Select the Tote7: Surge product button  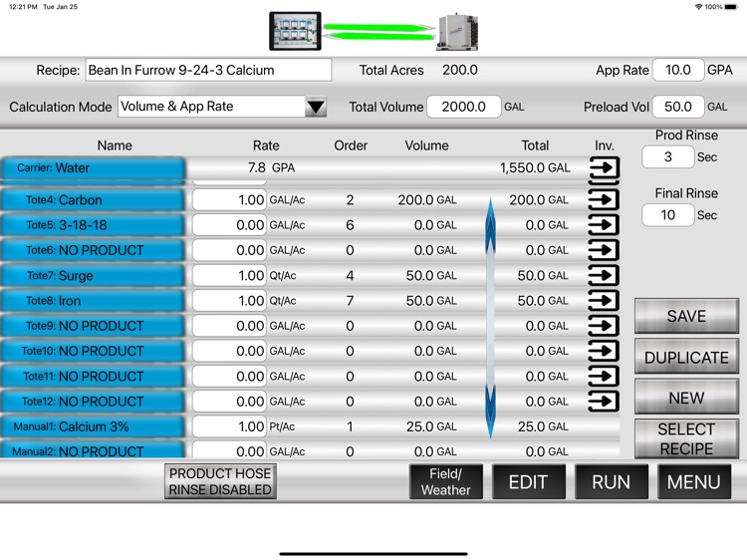click(93, 275)
